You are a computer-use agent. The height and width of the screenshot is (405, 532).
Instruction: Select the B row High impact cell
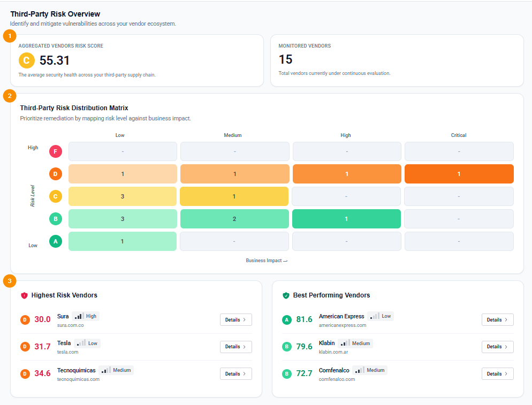[x=346, y=219]
